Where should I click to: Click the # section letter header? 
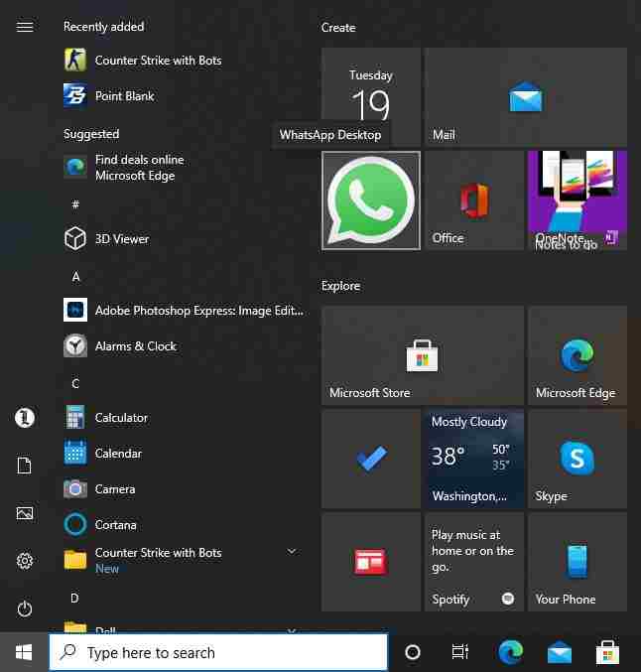75,204
